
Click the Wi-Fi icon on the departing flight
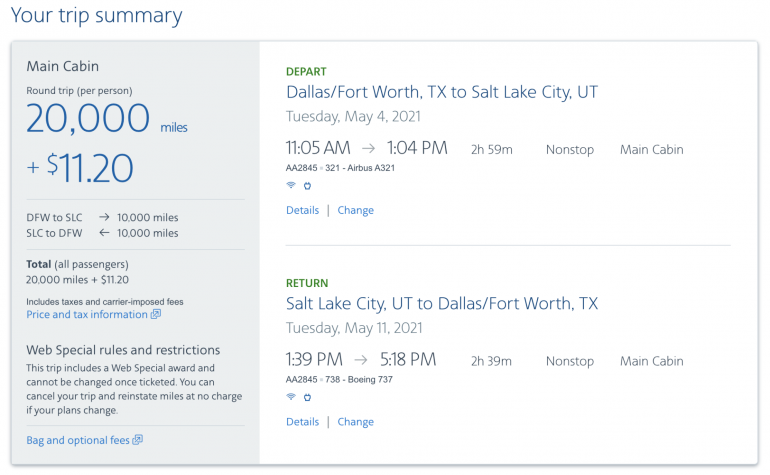tap(291, 185)
